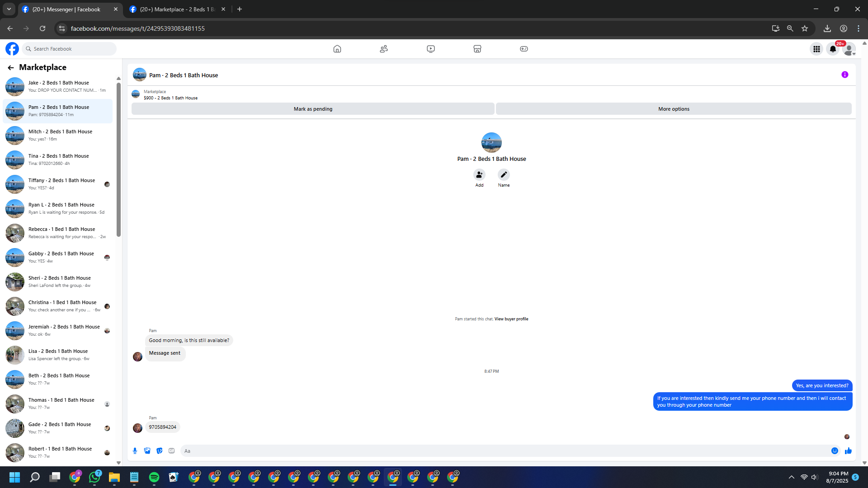Open Friends icon in top navigation
This screenshot has width=868, height=488.
click(384, 49)
